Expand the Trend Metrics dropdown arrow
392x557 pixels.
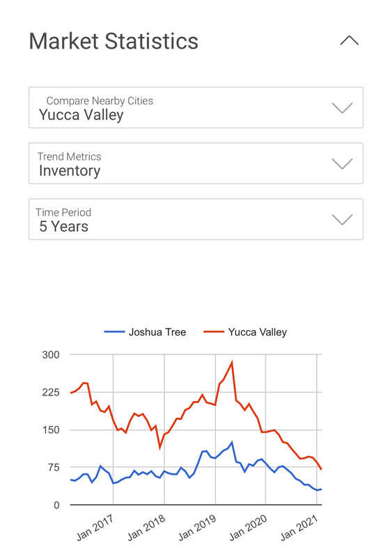(342, 164)
